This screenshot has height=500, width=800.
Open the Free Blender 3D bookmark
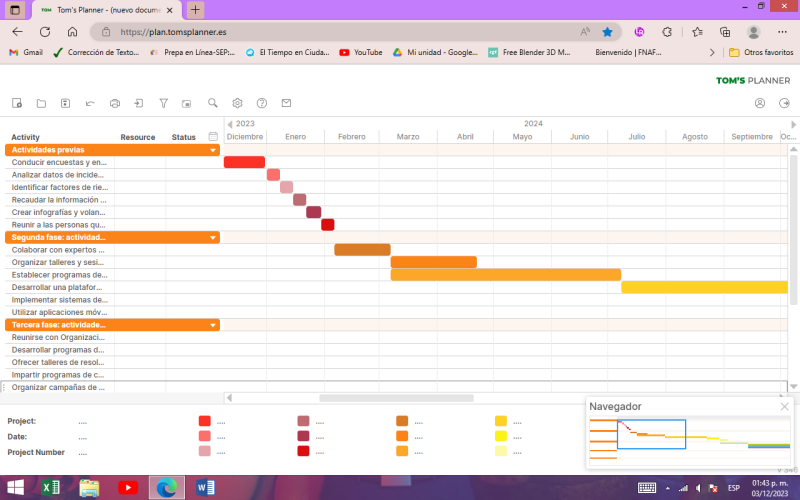[x=529, y=52]
